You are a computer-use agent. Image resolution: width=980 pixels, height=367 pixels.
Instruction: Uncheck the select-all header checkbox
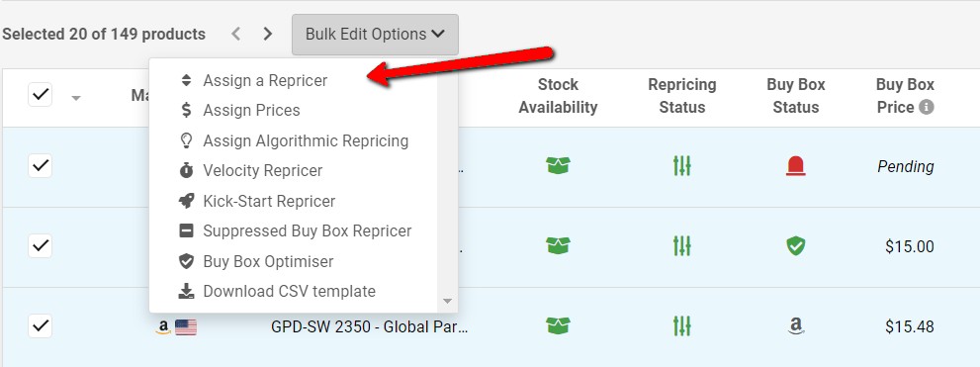(x=40, y=96)
